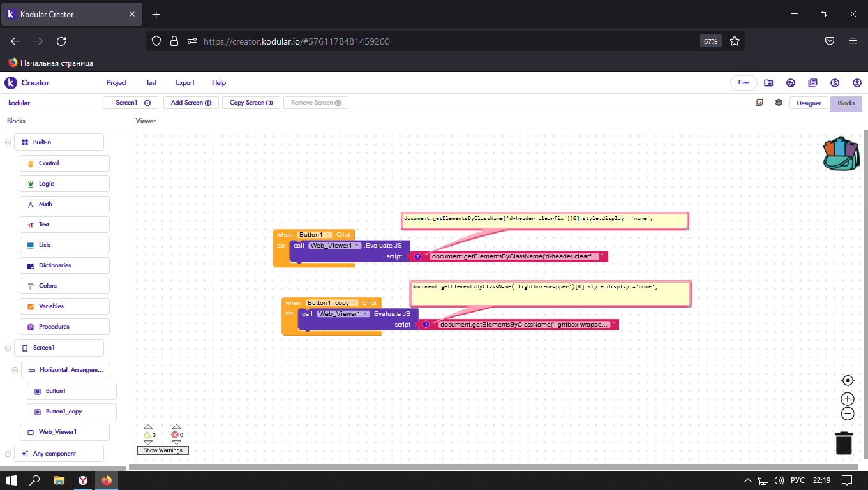Open the account profile icon

[x=857, y=83]
